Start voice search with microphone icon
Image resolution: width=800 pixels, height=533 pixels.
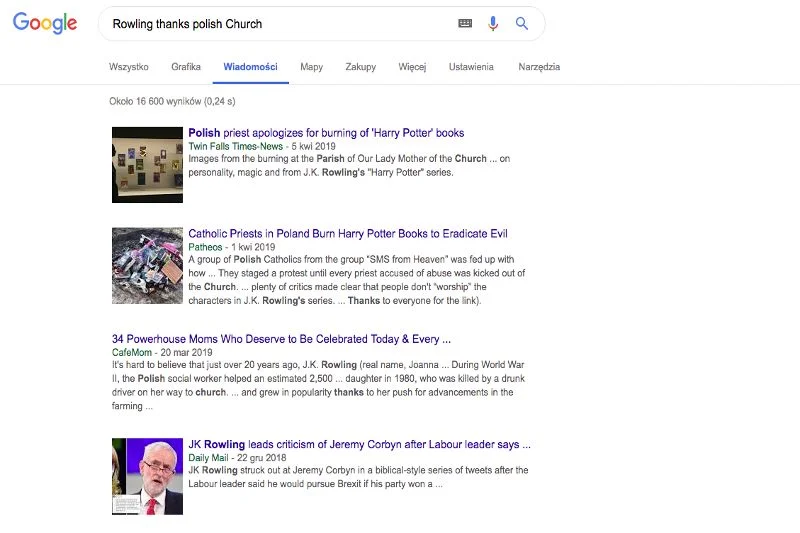[493, 23]
